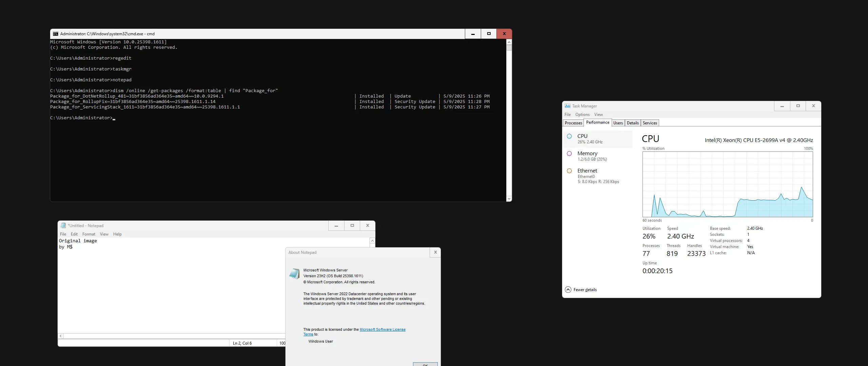Image resolution: width=868 pixels, height=366 pixels.
Task: Open Task Manager Options menu
Action: 582,115
